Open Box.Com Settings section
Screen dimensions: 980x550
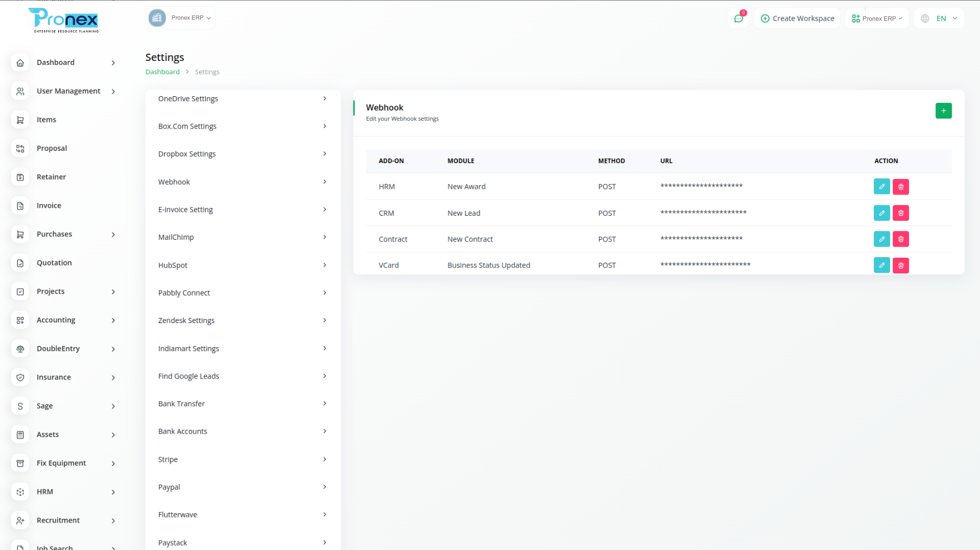pyautogui.click(x=243, y=126)
